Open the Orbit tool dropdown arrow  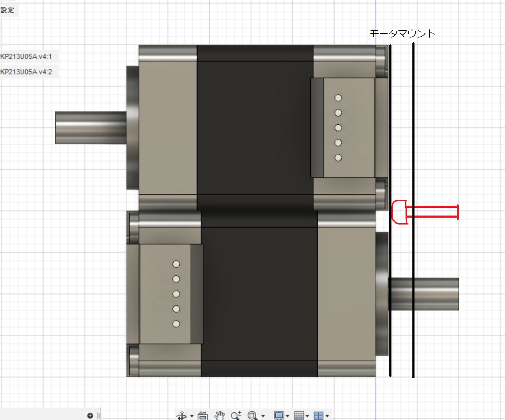pos(192,416)
